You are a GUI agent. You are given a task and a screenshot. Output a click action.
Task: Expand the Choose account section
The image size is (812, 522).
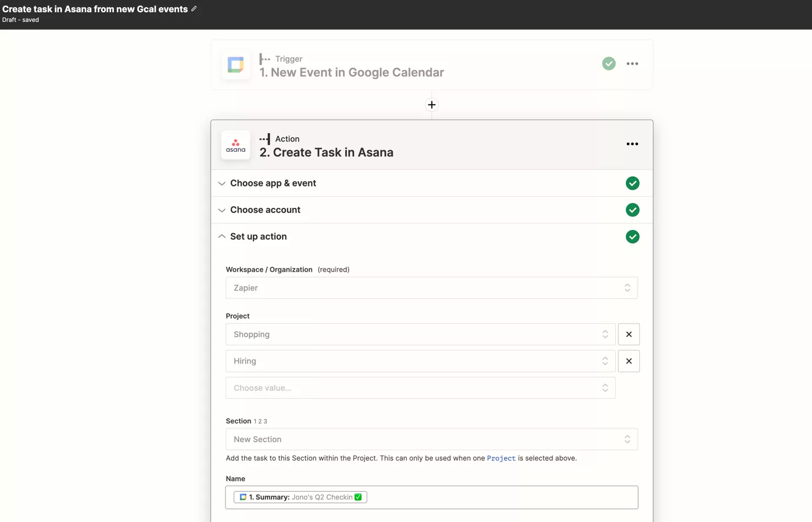[265, 210]
